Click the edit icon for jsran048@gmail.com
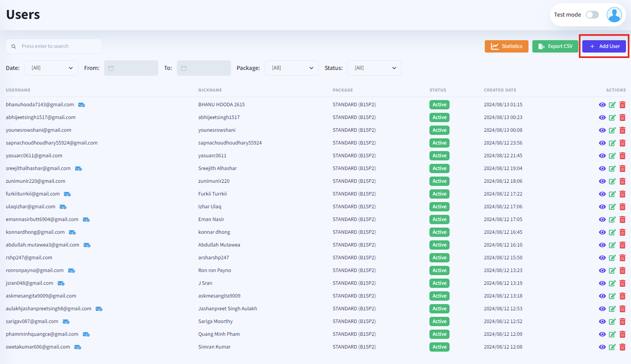Screen dimensions: 631x364 point(612,283)
